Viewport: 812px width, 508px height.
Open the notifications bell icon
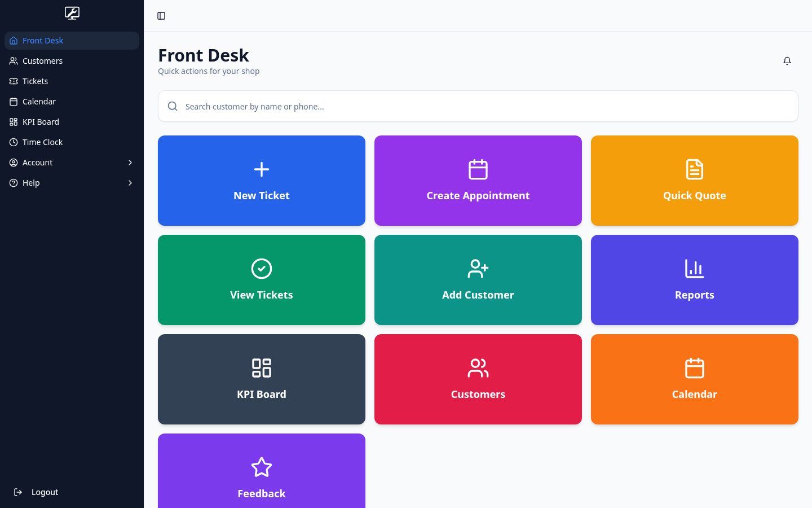787,61
